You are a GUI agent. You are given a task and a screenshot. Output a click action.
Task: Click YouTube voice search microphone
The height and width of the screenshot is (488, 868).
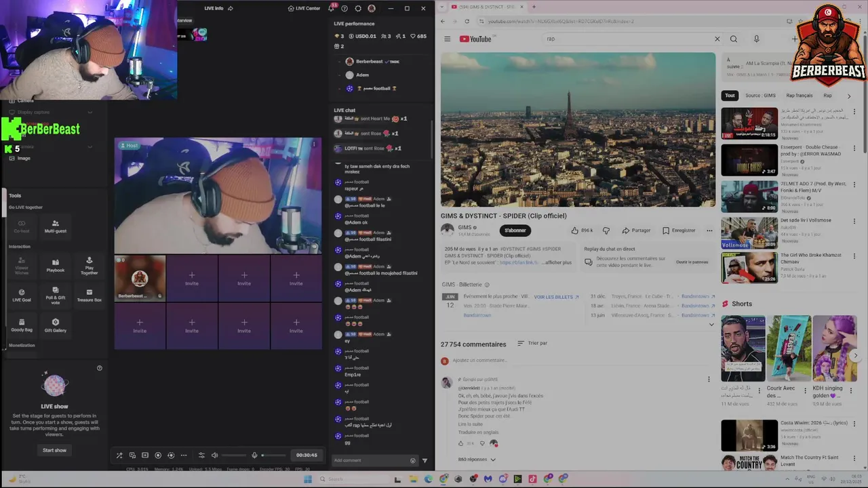[757, 39]
